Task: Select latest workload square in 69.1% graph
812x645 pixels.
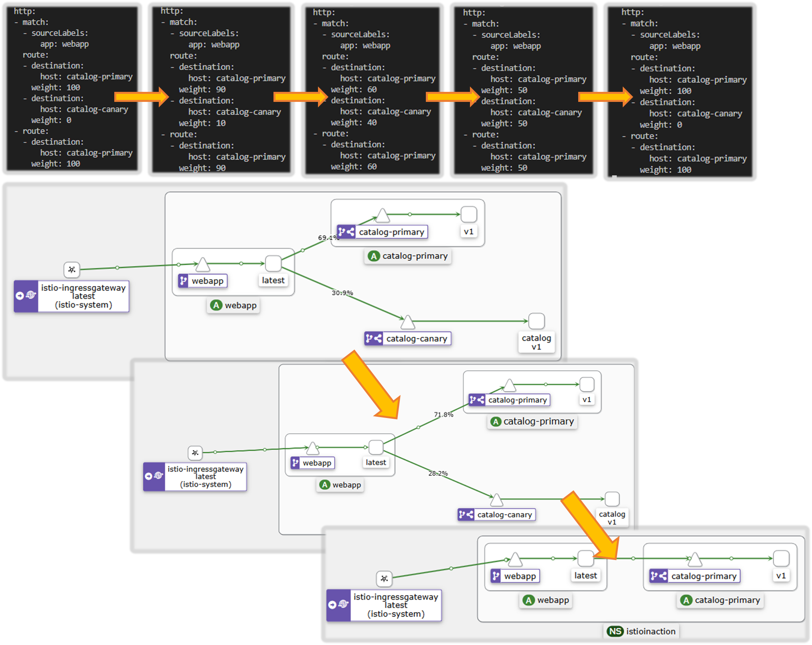Action: click(273, 264)
